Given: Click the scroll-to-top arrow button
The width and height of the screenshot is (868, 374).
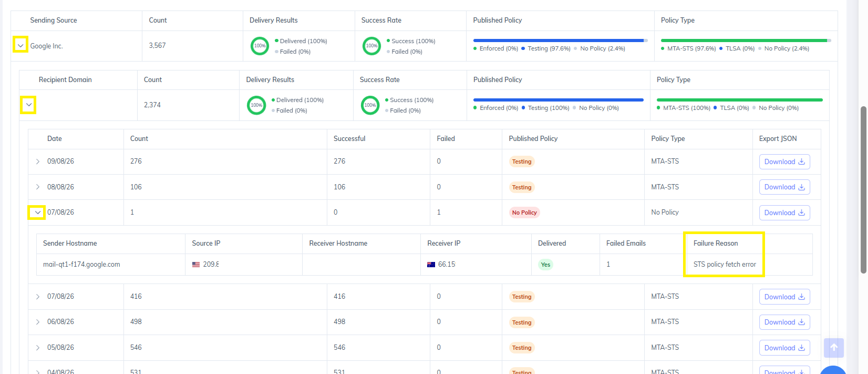Looking at the screenshot, I should [834, 348].
